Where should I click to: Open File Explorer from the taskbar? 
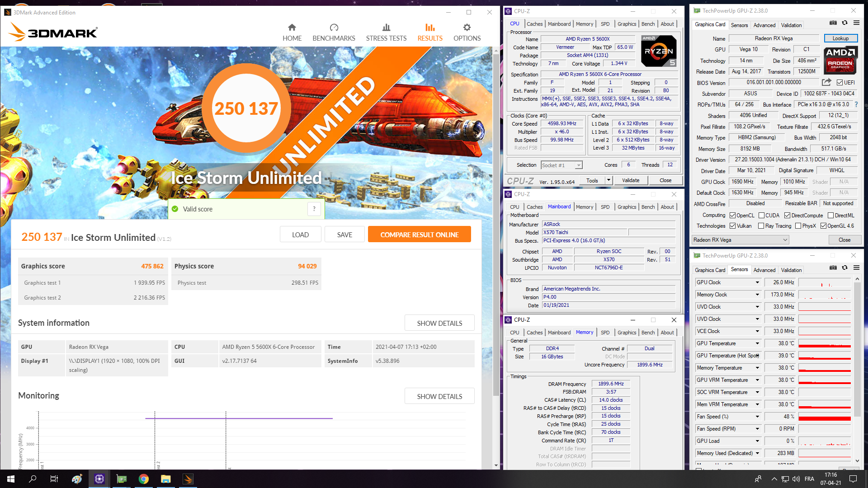point(165,479)
